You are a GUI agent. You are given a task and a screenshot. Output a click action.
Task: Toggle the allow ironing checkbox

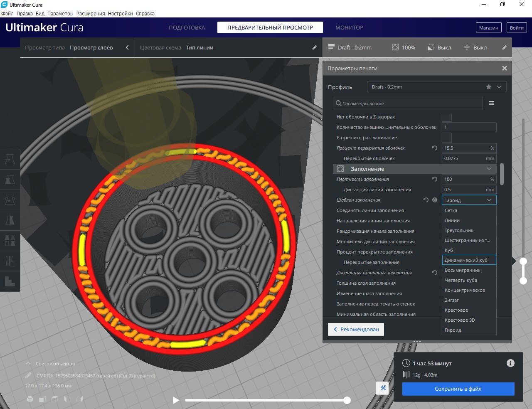(447, 138)
